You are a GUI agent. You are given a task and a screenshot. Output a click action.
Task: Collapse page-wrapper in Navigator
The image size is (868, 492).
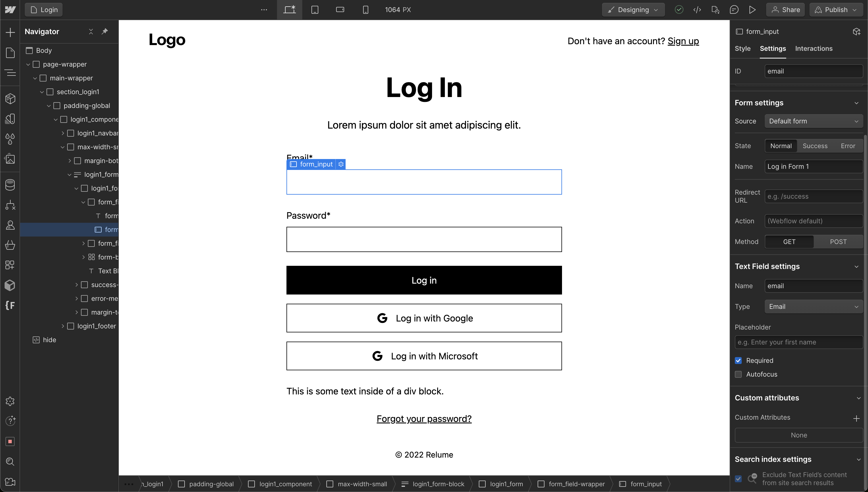tap(28, 64)
